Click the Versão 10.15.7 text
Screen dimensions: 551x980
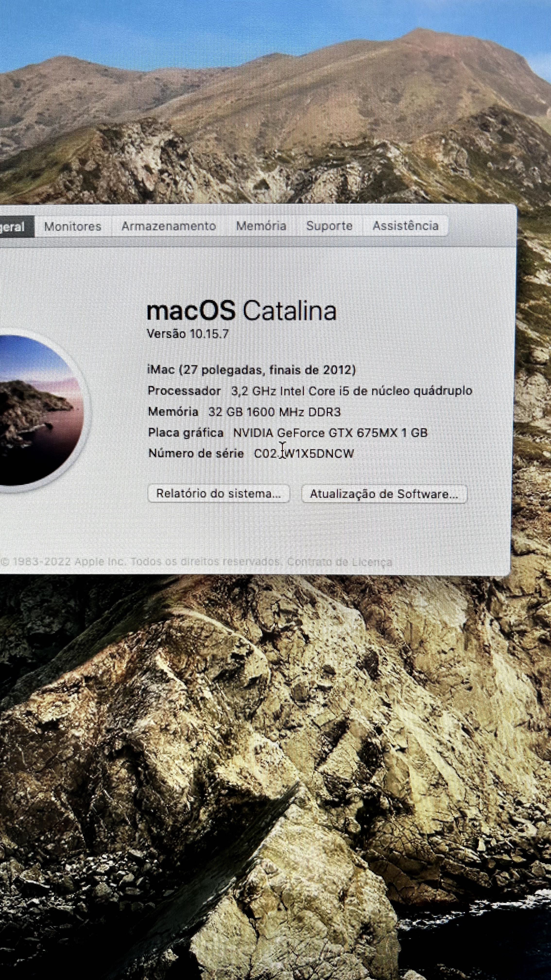tap(188, 334)
